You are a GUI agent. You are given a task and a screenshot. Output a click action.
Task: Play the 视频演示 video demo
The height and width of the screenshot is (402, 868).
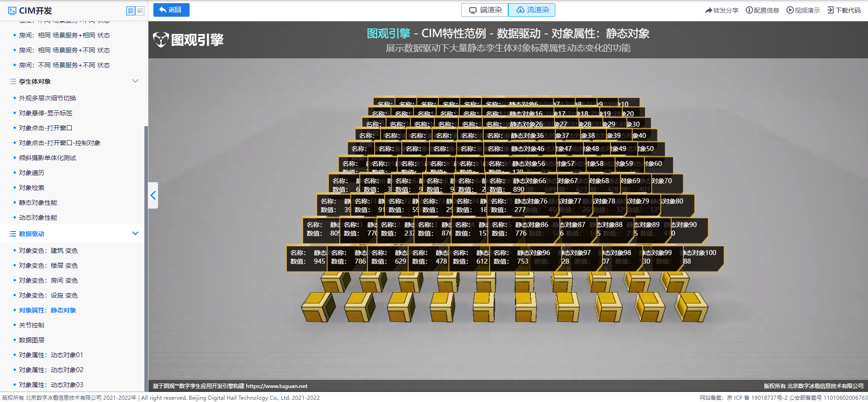(803, 10)
